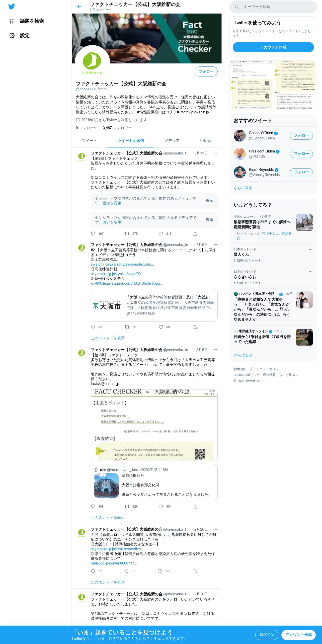Click into the キーワード検索 search field
Viewport: 322px width, 644px height.
pos(273,7)
